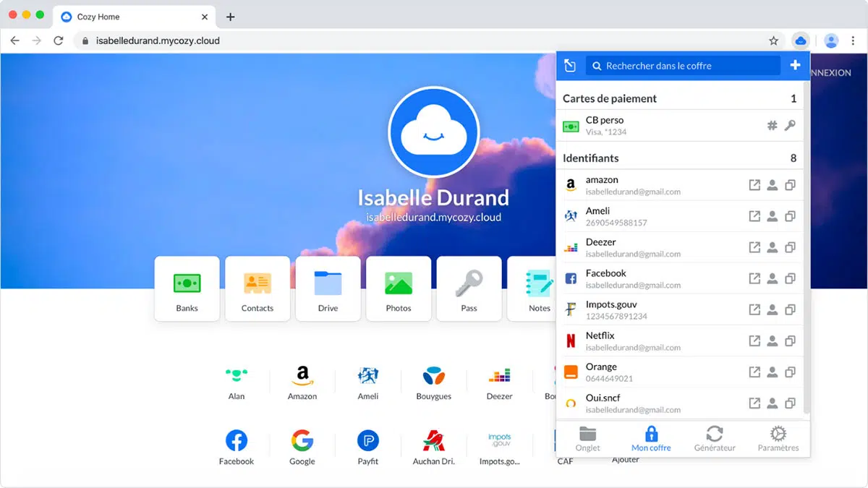Bookmark this page with the star icon
Viewport: 868px width, 488px height.
point(773,41)
